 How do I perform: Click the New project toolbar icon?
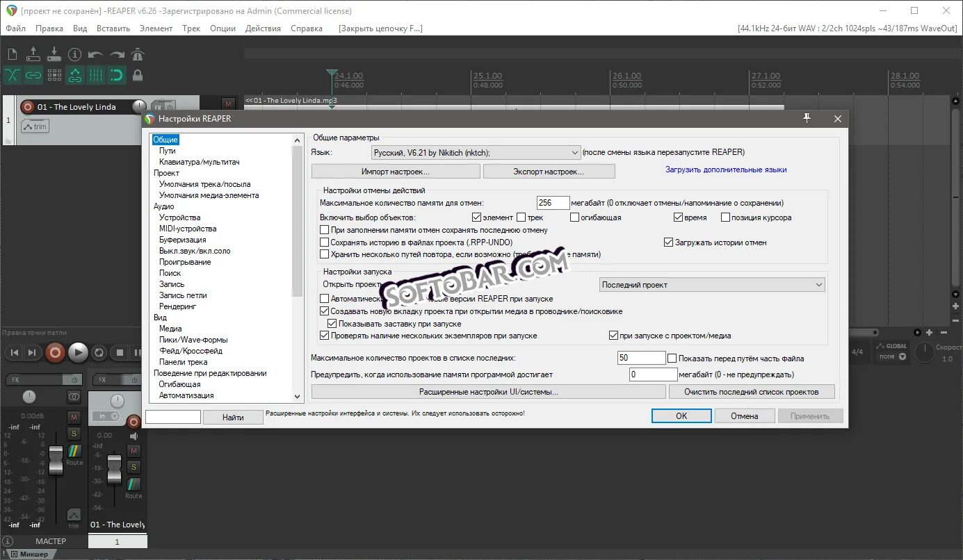coord(12,54)
